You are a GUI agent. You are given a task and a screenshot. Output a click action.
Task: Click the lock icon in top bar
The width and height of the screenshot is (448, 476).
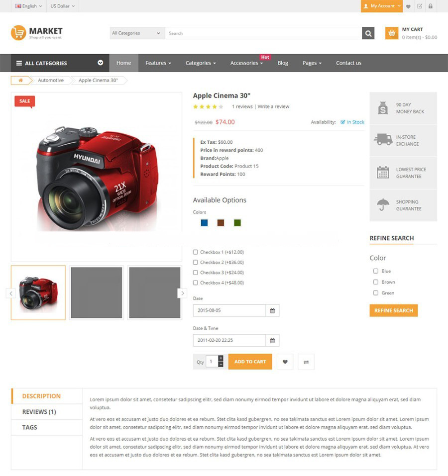(x=431, y=6)
